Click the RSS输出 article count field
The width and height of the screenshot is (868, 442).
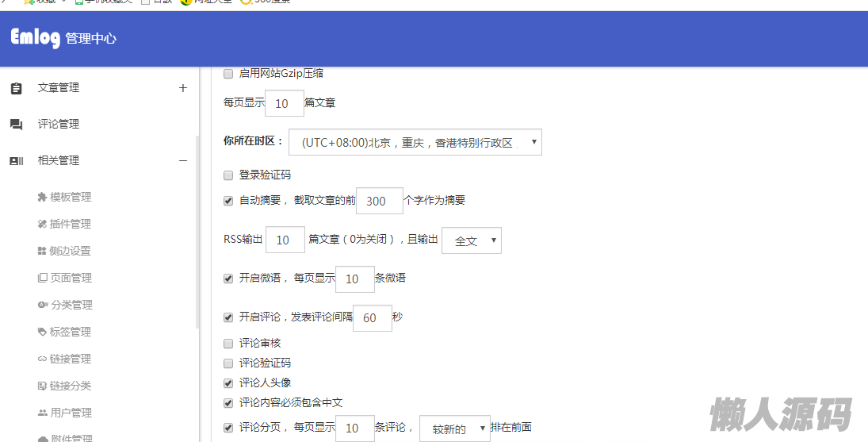(x=285, y=240)
